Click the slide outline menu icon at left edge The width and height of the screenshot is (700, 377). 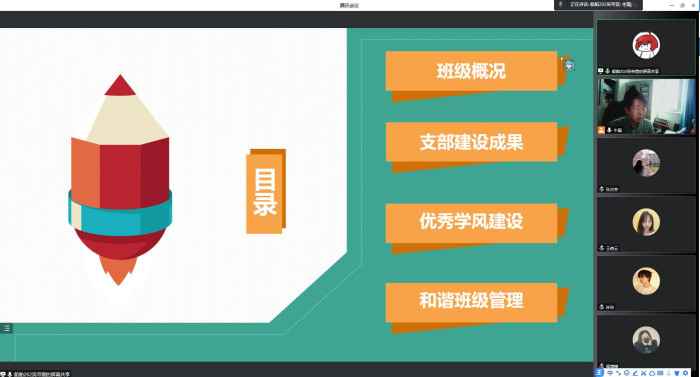[x=6, y=328]
